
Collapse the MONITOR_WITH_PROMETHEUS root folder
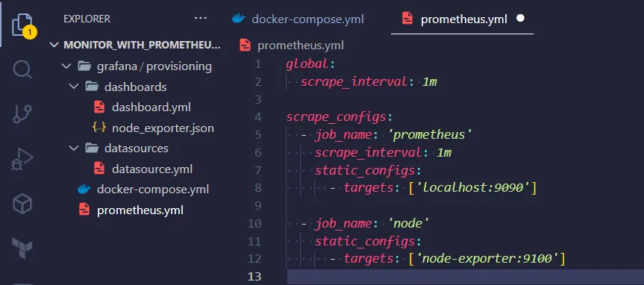point(54,45)
